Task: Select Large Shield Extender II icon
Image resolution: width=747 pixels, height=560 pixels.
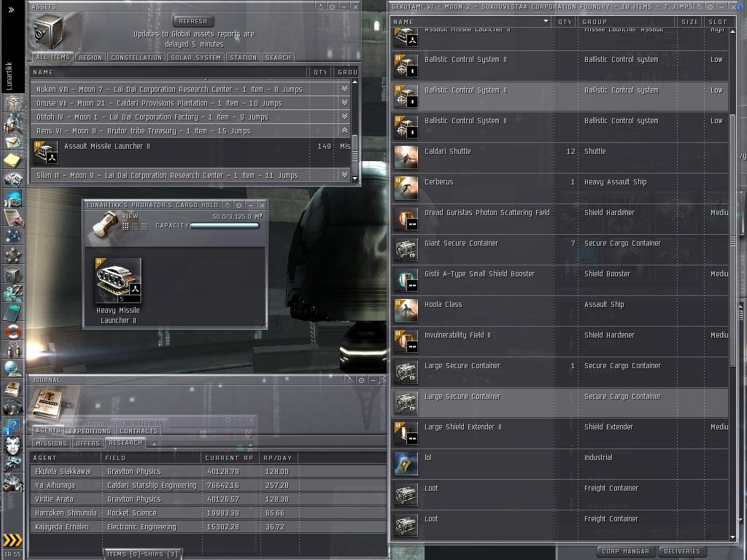Action: 406,433
